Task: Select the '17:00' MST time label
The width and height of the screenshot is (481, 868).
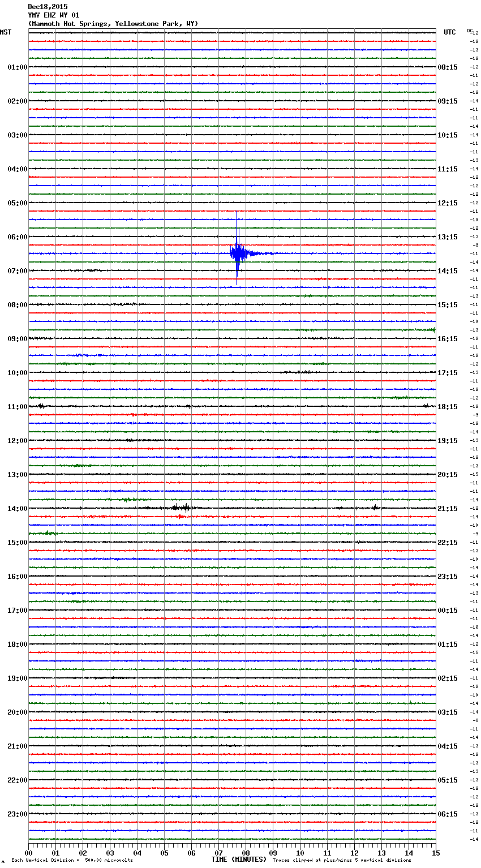Action: point(18,611)
